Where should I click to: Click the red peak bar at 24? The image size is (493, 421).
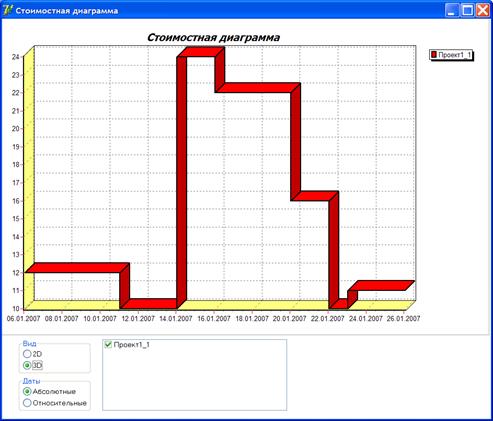[200, 52]
